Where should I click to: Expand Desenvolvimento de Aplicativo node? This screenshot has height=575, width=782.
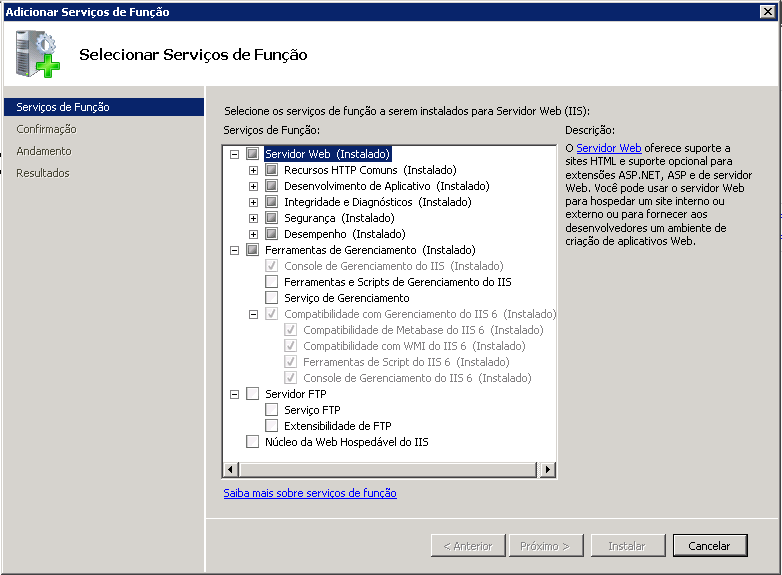coord(254,186)
